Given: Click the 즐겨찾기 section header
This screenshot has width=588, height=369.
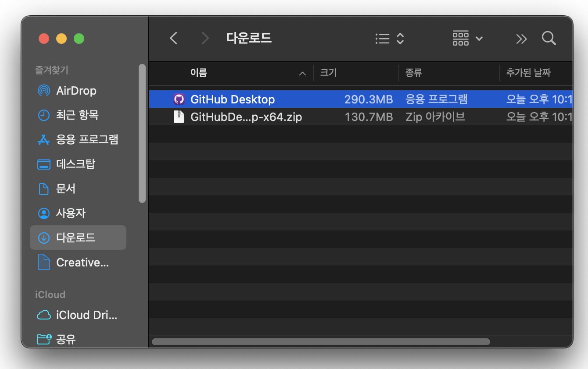Looking at the screenshot, I should click(51, 70).
